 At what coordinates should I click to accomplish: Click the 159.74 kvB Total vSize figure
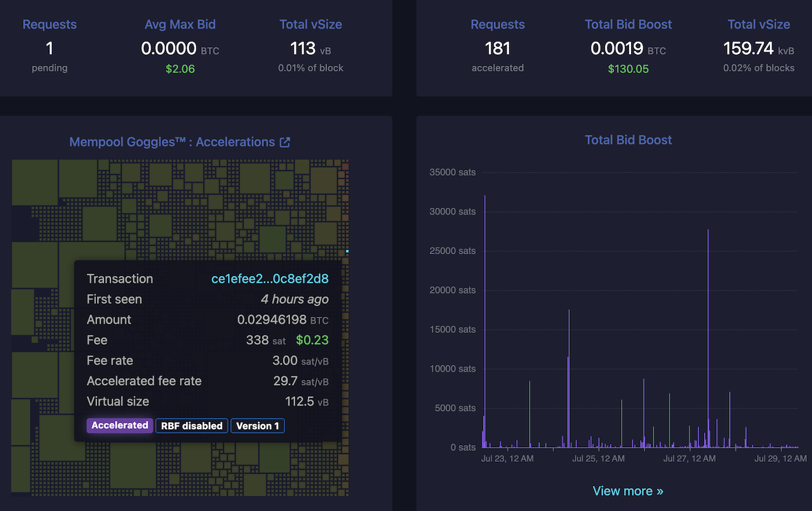coord(751,49)
